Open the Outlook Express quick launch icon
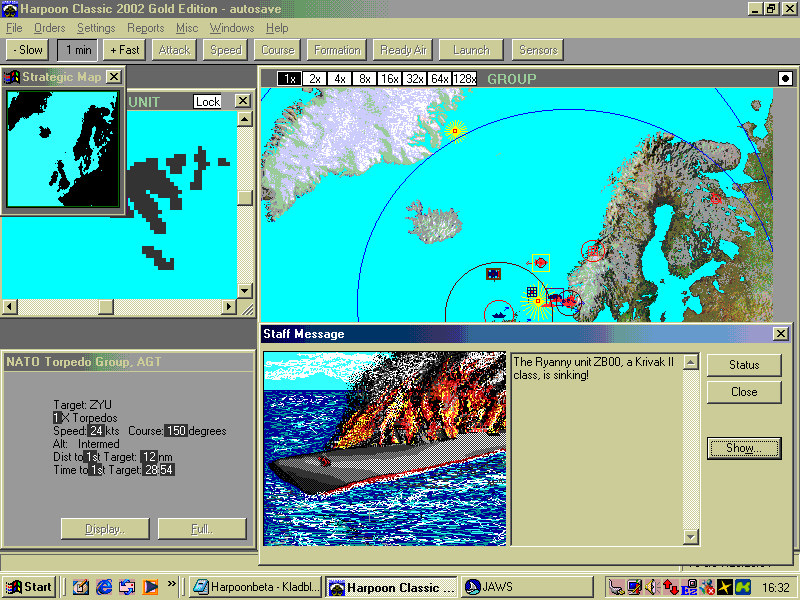This screenshot has height=600, width=800. [x=128, y=587]
